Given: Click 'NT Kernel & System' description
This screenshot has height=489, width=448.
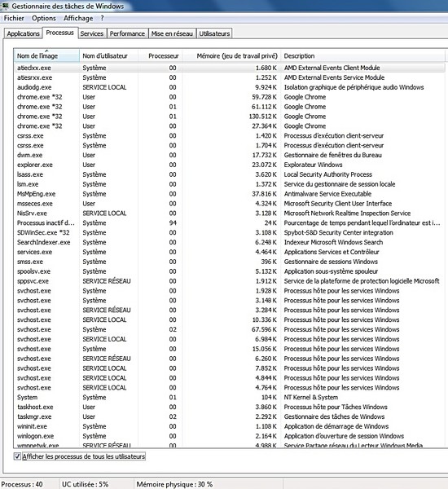Looking at the screenshot, I should click(x=311, y=397).
